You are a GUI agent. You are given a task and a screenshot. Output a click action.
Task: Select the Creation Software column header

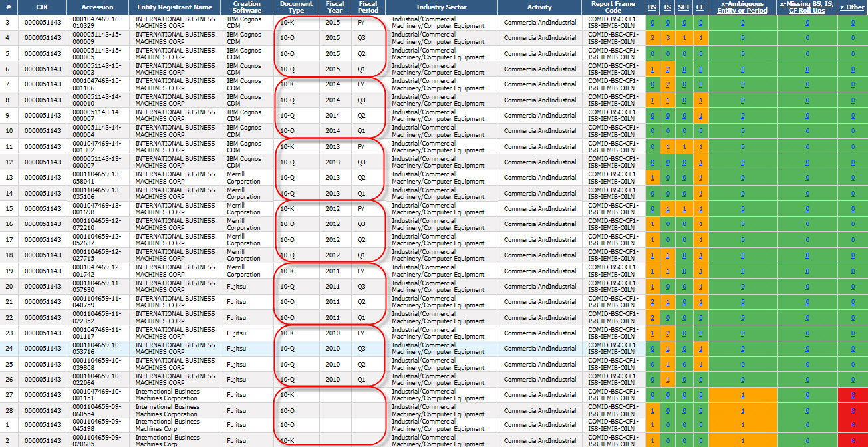(x=247, y=7)
